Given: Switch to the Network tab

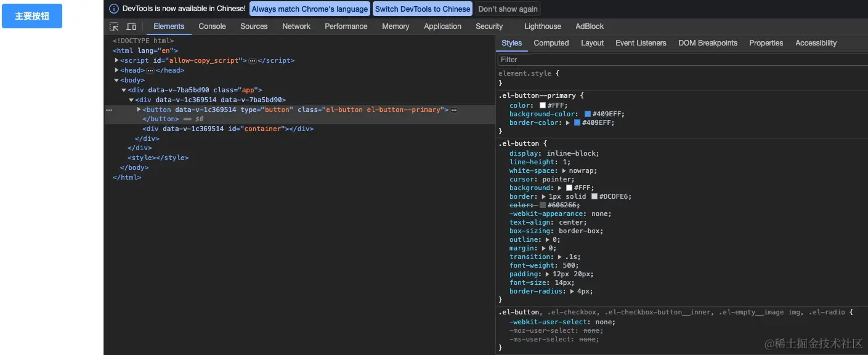Looking at the screenshot, I should coord(296,26).
